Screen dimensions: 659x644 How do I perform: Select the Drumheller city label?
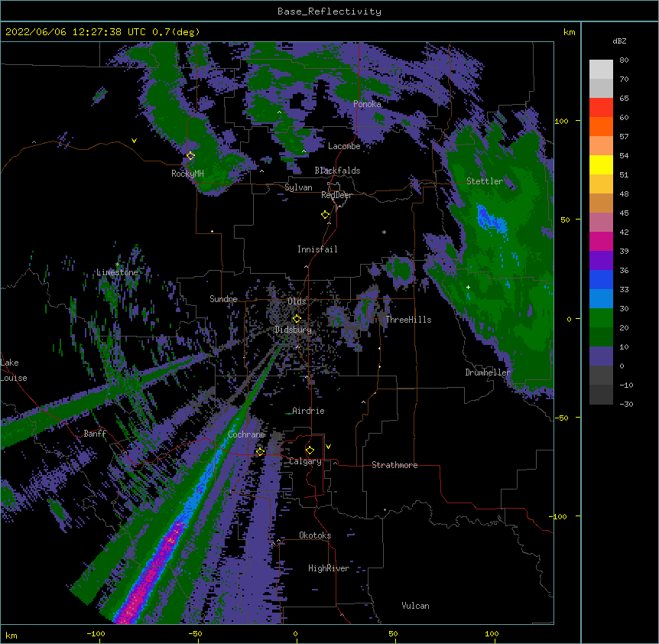pos(488,372)
